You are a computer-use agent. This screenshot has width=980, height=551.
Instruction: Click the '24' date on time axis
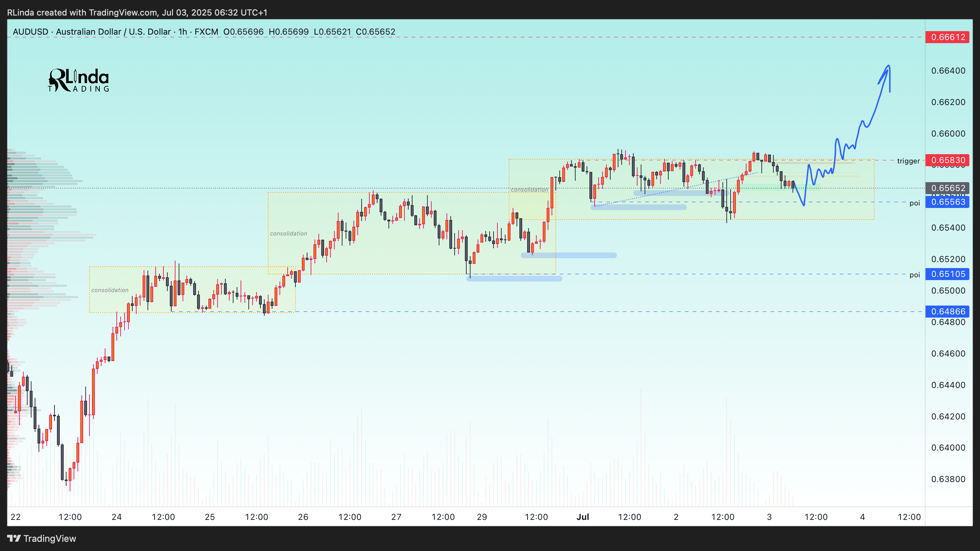tap(116, 517)
